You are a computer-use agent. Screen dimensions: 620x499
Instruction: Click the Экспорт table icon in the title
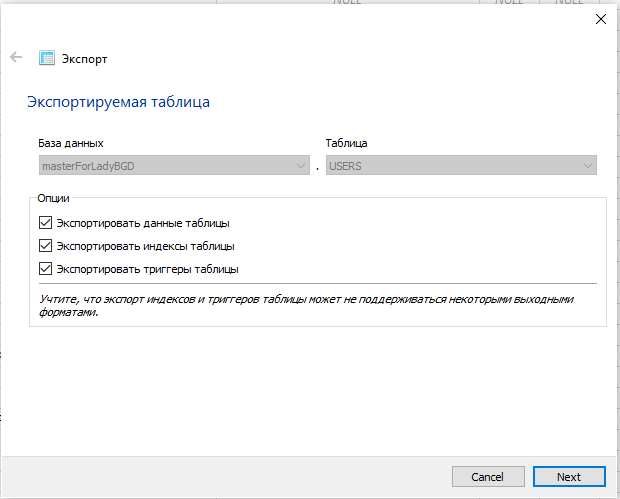click(x=46, y=58)
